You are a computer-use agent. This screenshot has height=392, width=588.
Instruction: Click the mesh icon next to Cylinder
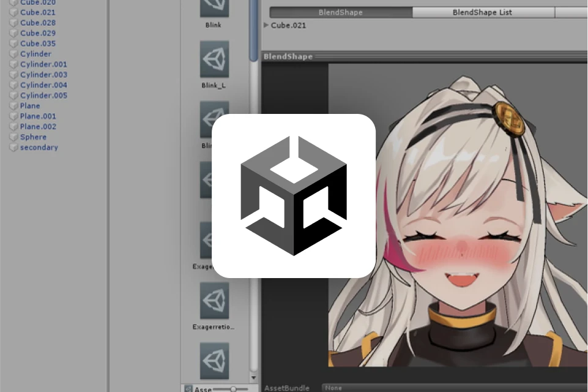point(13,54)
